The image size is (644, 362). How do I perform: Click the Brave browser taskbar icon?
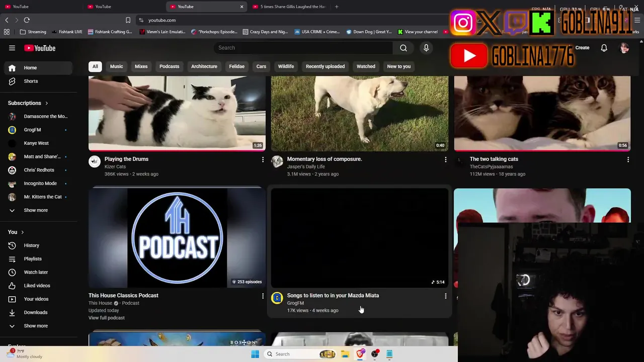point(360,354)
